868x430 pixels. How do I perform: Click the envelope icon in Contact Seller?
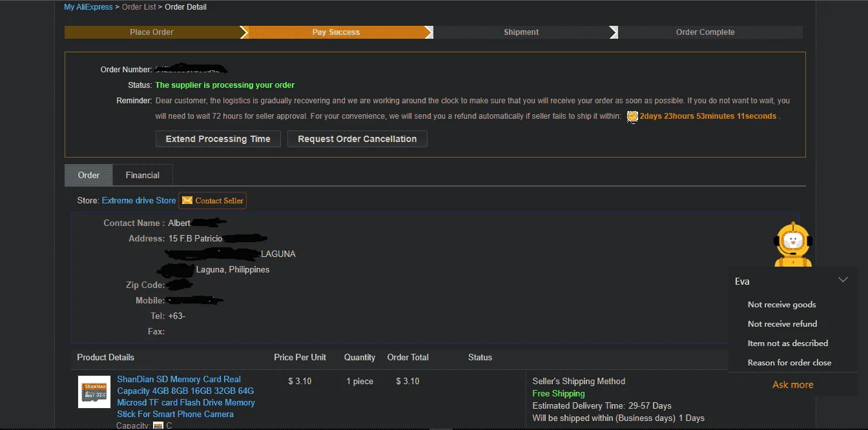tap(187, 201)
